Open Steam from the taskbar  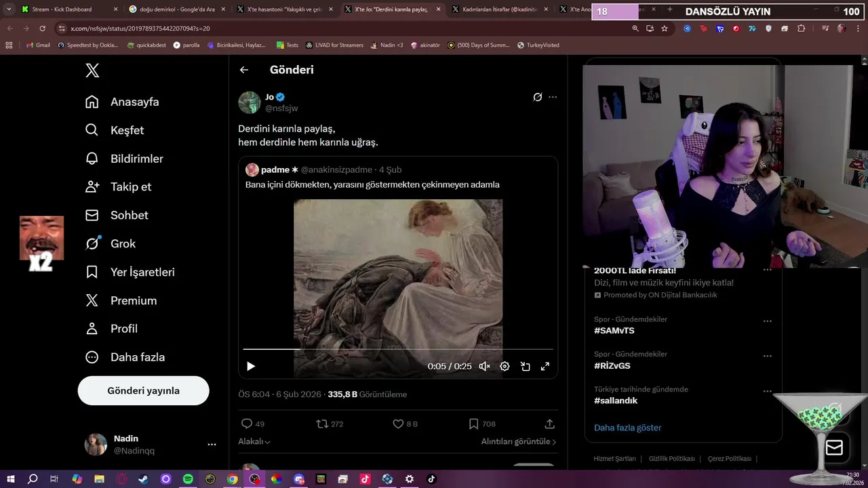click(x=143, y=479)
